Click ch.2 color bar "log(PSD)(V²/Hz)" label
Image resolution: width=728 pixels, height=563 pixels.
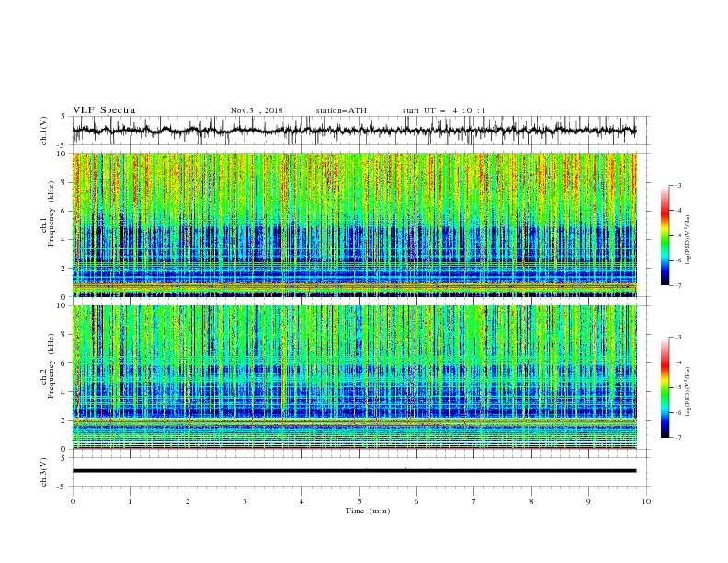688,392
